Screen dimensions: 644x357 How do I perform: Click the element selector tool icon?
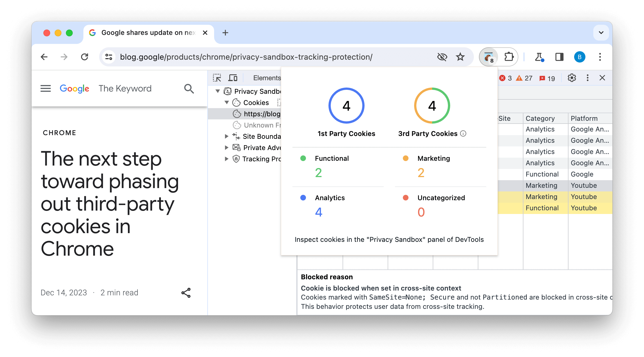pyautogui.click(x=217, y=78)
